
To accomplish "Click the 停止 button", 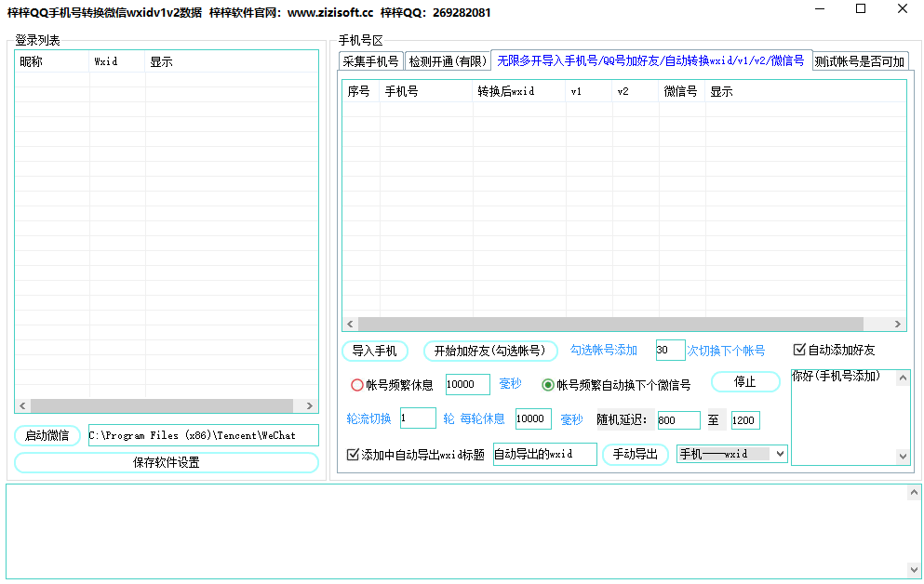I will point(745,382).
